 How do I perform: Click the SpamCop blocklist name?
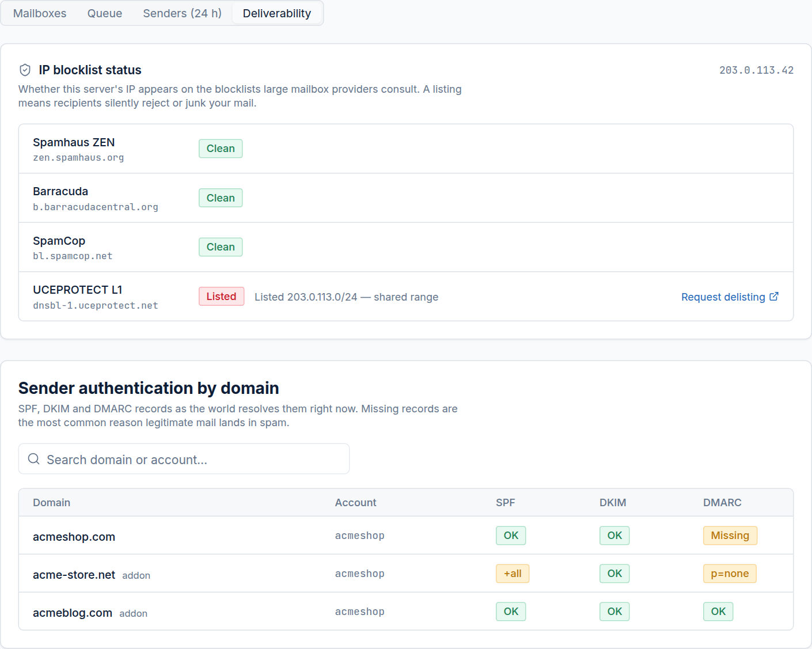tap(59, 241)
